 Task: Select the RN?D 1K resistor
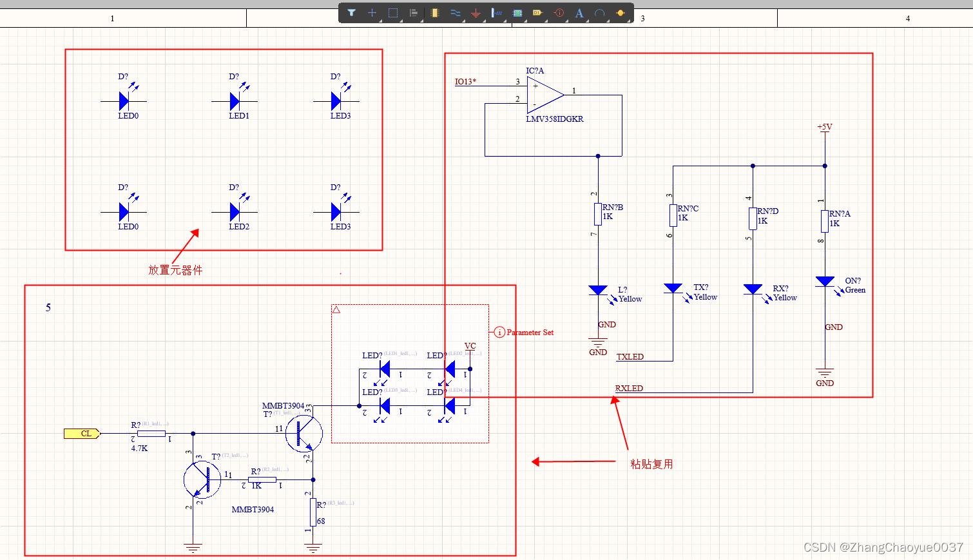pyautogui.click(x=753, y=218)
